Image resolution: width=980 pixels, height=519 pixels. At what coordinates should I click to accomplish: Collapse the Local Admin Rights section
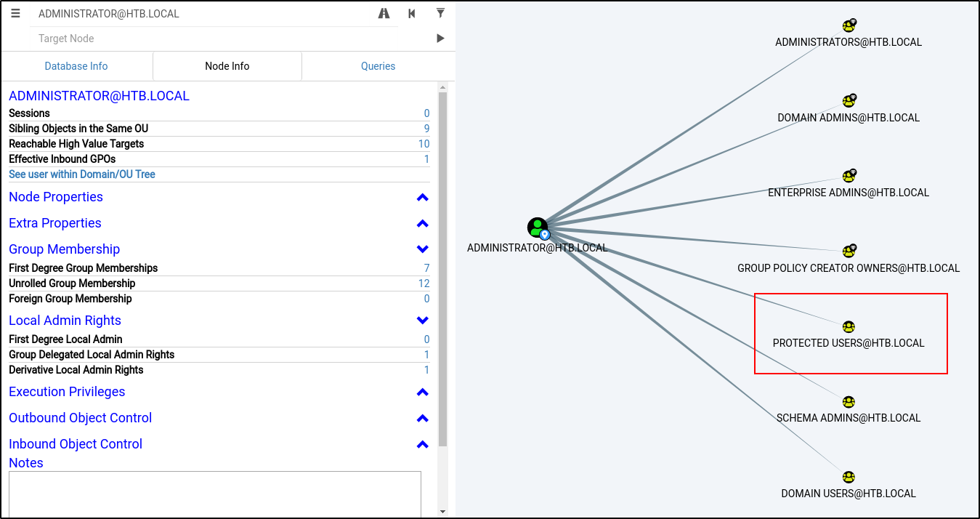(422, 321)
